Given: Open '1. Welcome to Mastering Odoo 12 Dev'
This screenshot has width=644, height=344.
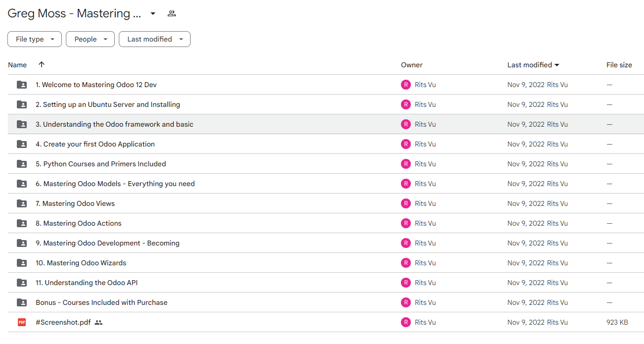Looking at the screenshot, I should pos(96,85).
